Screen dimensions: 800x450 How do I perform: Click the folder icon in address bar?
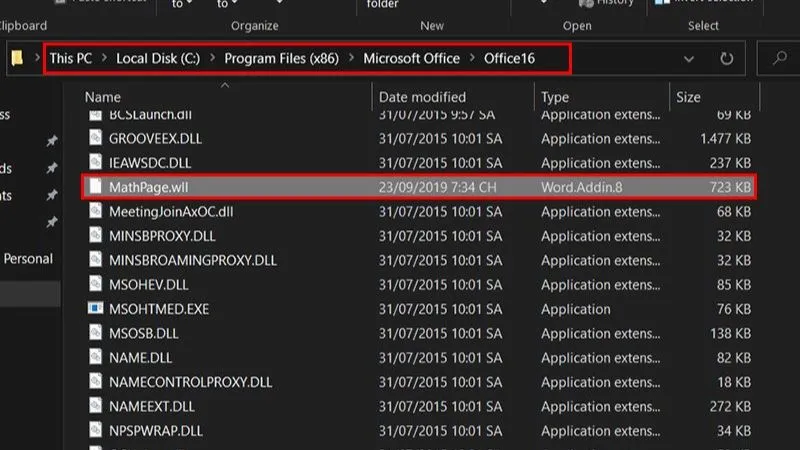point(18,59)
